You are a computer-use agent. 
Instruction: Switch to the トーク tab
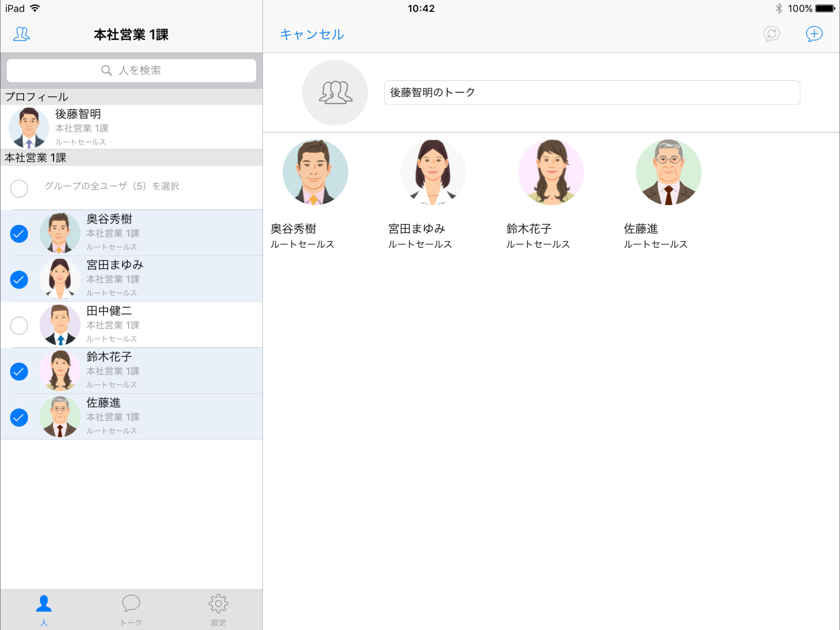coord(131,610)
